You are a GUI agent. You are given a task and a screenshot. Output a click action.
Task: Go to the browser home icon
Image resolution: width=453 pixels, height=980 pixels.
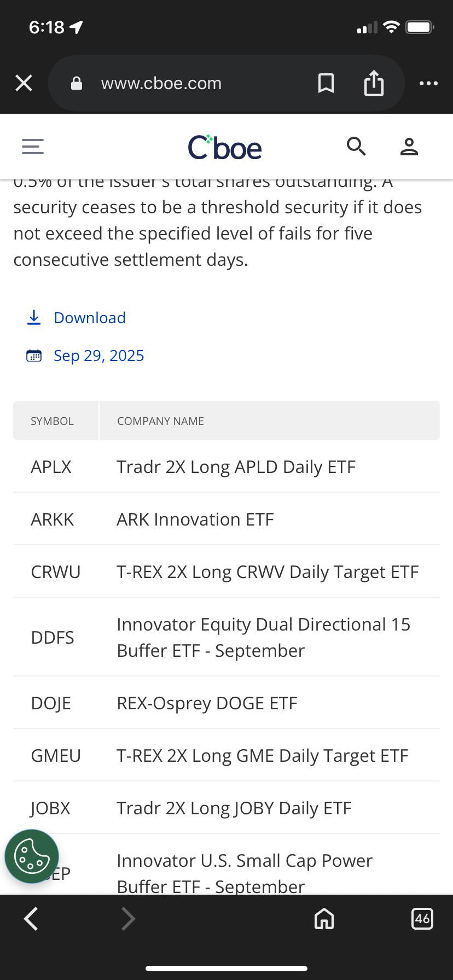pos(324,919)
